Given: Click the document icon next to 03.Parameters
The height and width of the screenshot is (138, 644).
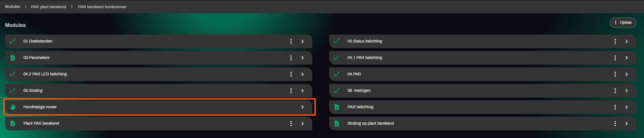Looking at the screenshot, I should 13,58.
